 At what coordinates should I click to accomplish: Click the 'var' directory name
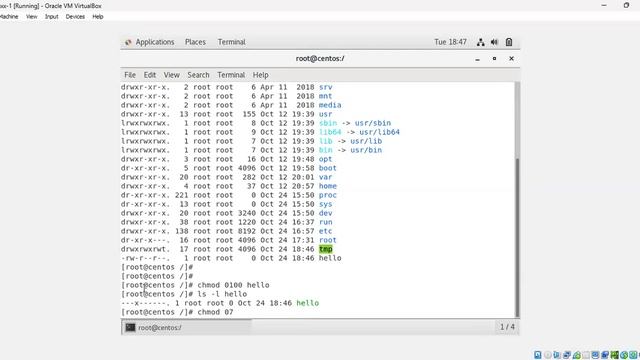point(325,177)
